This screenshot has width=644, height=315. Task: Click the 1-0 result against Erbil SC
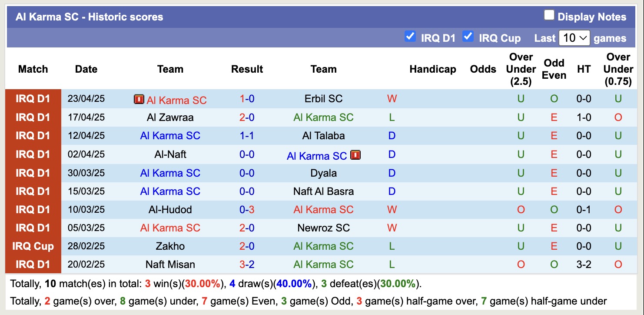(x=247, y=99)
